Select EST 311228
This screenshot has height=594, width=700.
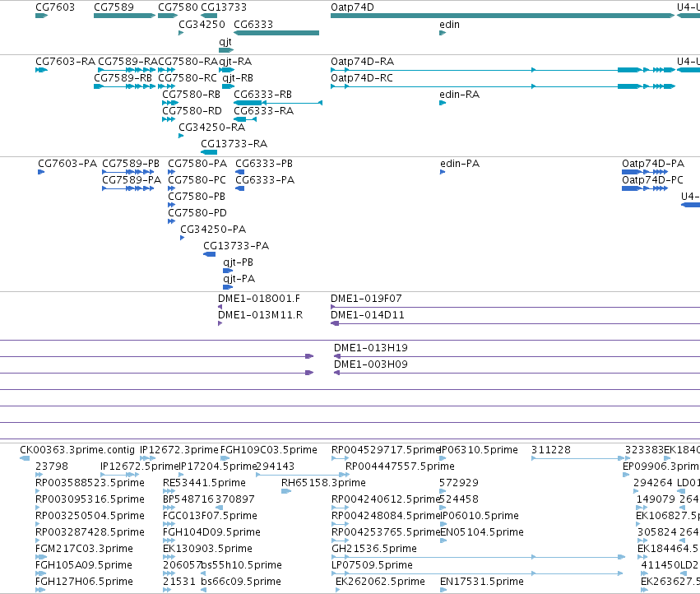551,450
